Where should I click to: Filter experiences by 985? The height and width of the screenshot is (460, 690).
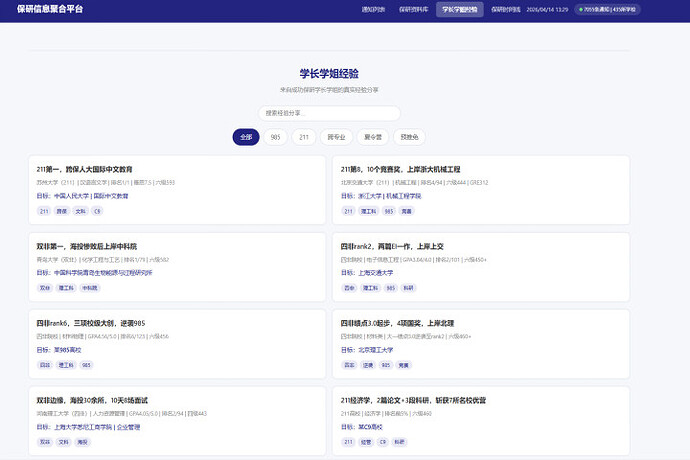tap(275, 137)
